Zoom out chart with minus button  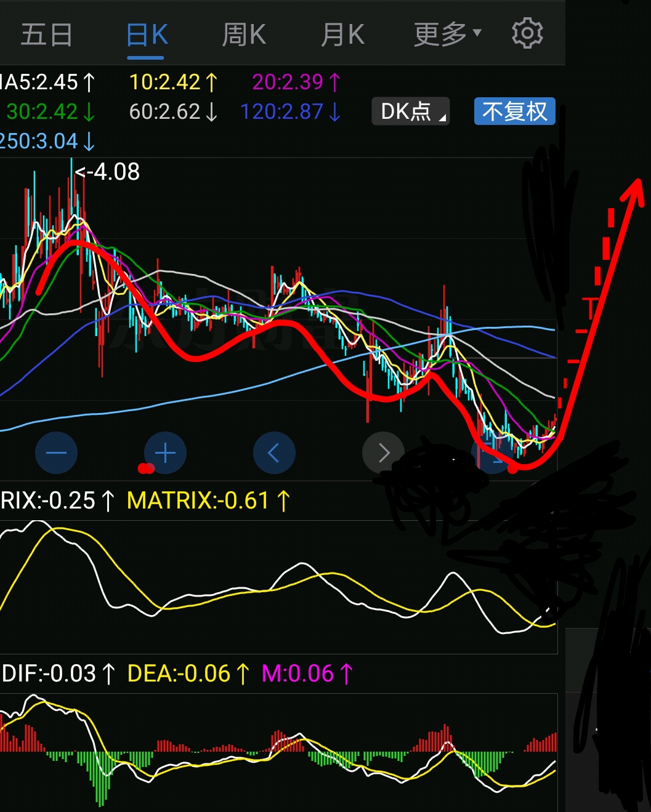click(x=56, y=453)
